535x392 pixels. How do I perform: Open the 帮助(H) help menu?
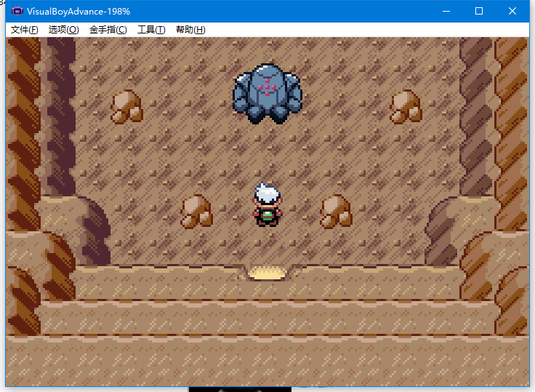[190, 30]
